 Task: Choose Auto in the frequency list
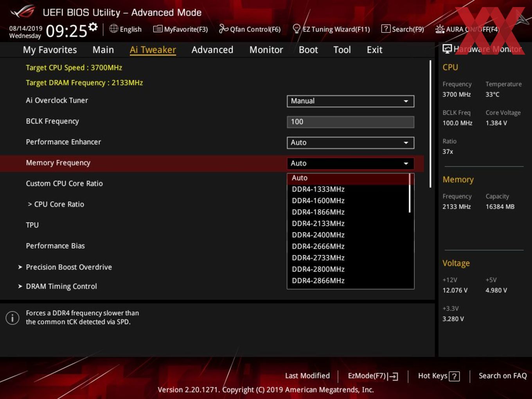pos(348,178)
